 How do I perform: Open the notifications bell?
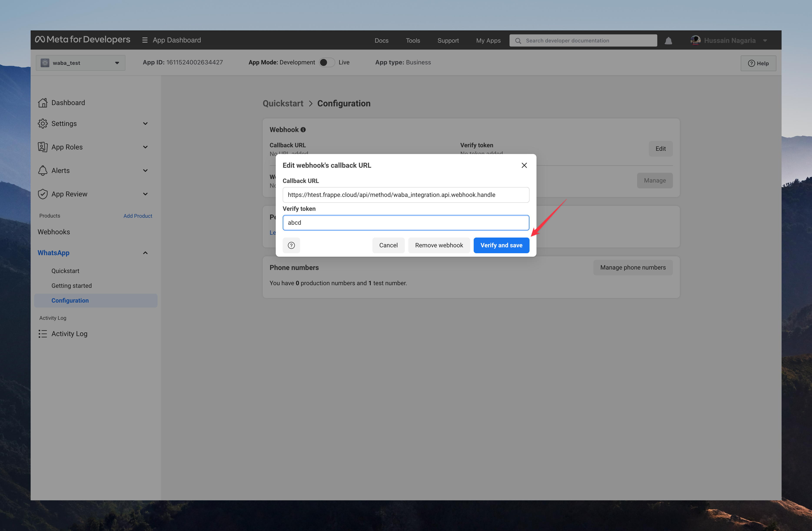pyautogui.click(x=668, y=41)
